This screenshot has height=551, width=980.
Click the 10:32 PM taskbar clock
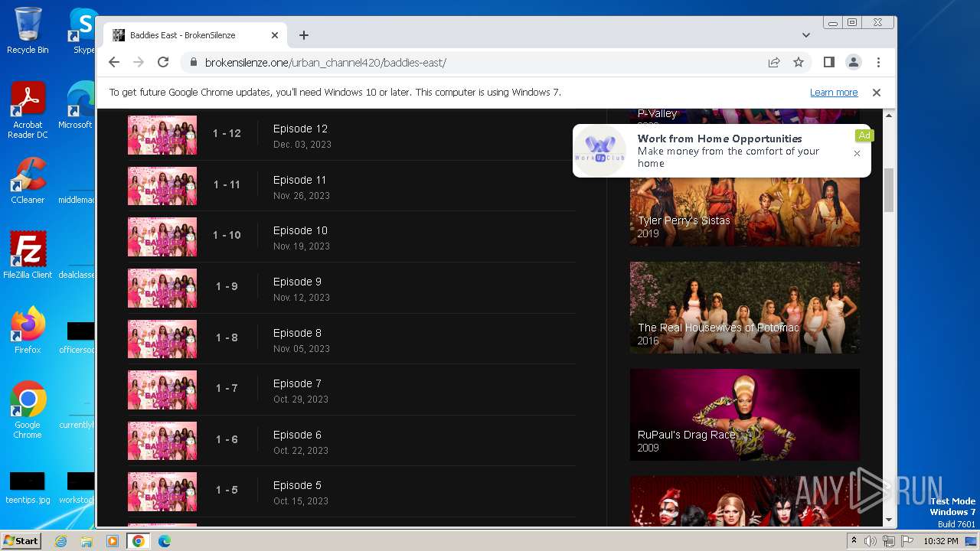pyautogui.click(x=940, y=541)
